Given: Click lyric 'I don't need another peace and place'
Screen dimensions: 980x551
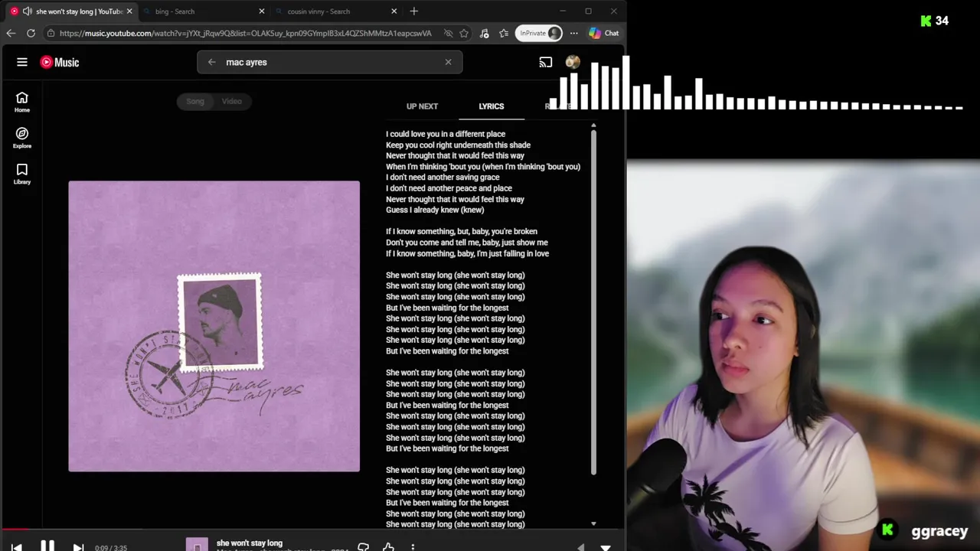Looking at the screenshot, I should tap(449, 188).
